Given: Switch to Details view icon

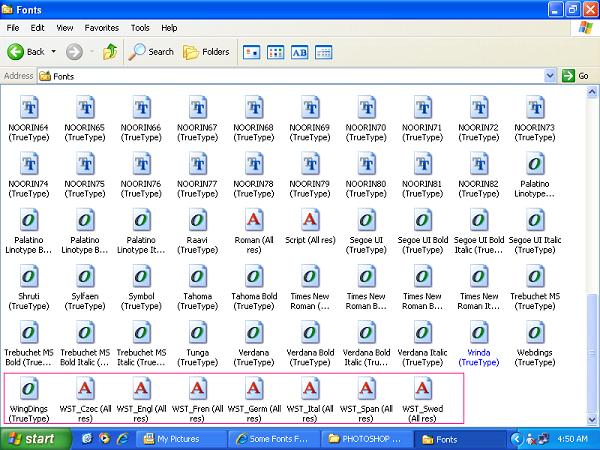Looking at the screenshot, I should pyautogui.click(x=322, y=52).
